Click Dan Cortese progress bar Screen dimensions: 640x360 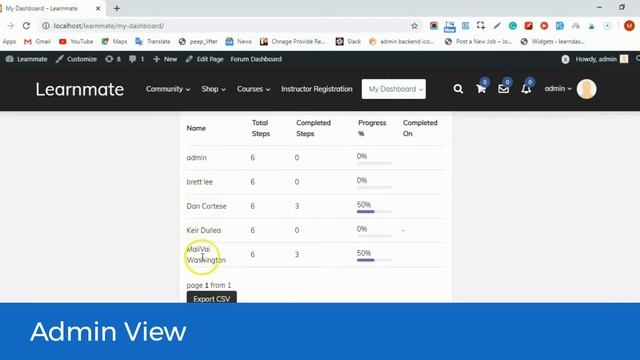(374, 211)
